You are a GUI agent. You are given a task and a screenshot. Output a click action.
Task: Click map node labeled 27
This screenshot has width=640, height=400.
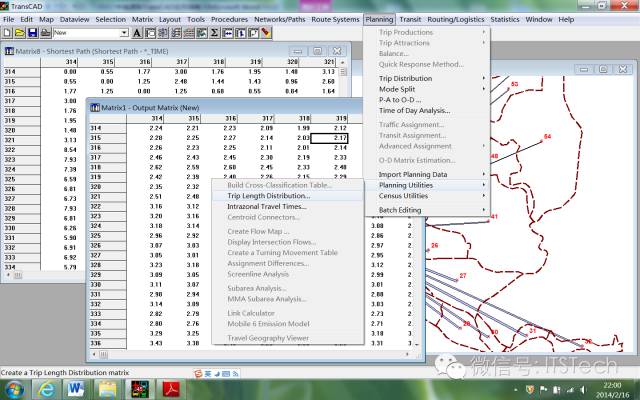tap(457, 280)
